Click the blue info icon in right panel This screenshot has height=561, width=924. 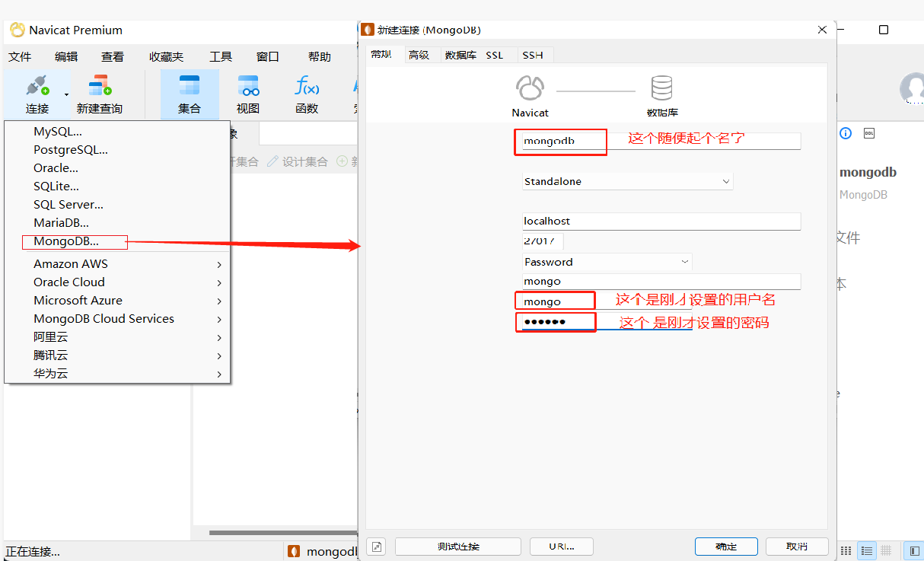click(845, 133)
